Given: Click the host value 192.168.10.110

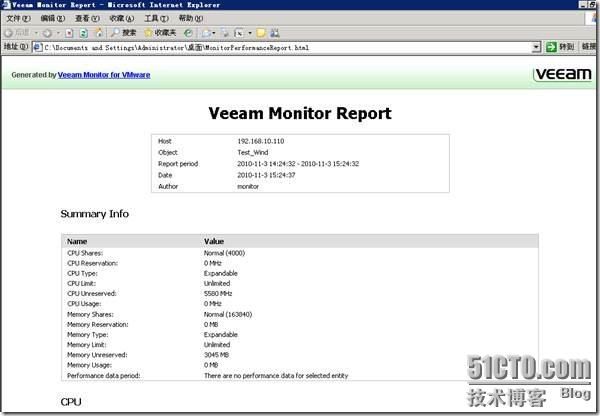Looking at the screenshot, I should pyautogui.click(x=261, y=141).
